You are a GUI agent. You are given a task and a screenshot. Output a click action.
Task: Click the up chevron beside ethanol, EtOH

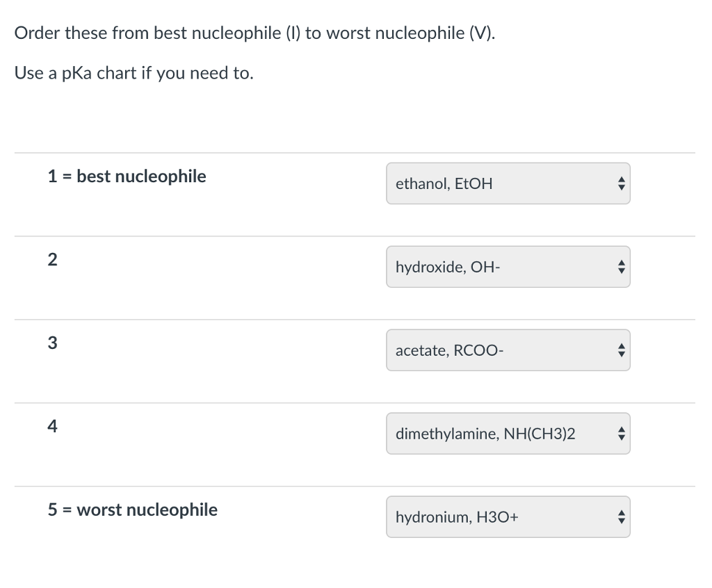621,179
